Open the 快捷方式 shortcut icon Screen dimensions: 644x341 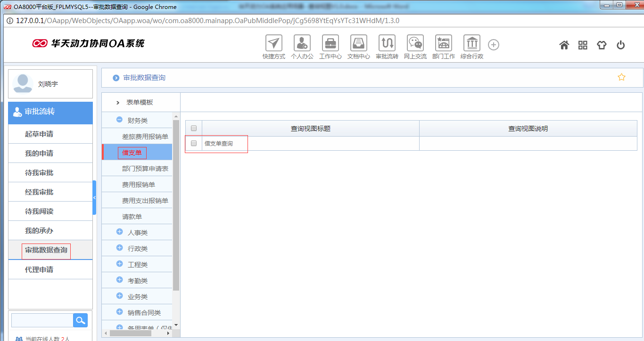[273, 43]
